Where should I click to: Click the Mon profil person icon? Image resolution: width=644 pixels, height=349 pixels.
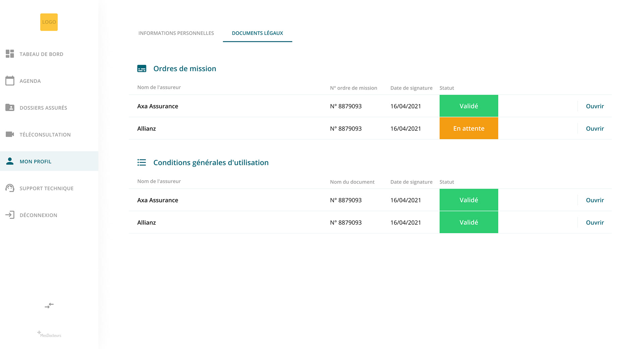(x=10, y=161)
